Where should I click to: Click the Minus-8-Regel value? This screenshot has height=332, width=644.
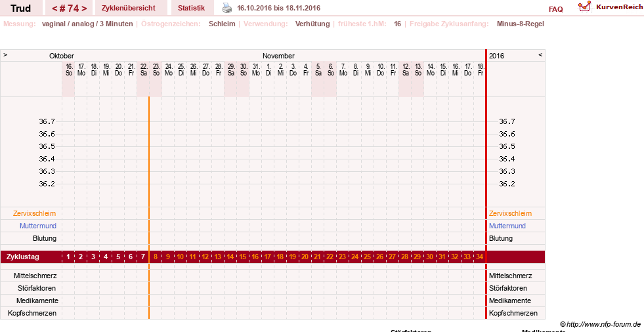(x=521, y=24)
